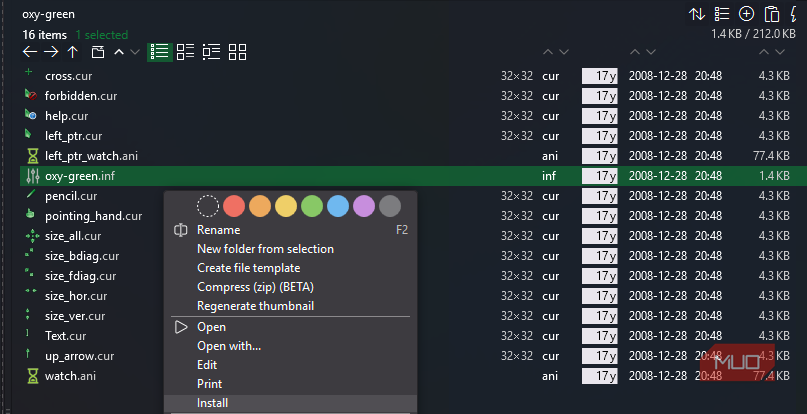Choose Open with... menu entry
807x414 pixels.
(291, 346)
